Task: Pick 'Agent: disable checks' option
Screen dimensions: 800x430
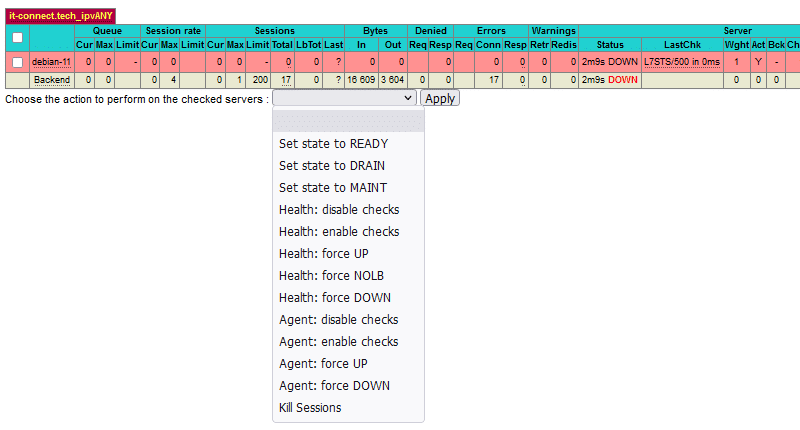Action: pos(338,320)
